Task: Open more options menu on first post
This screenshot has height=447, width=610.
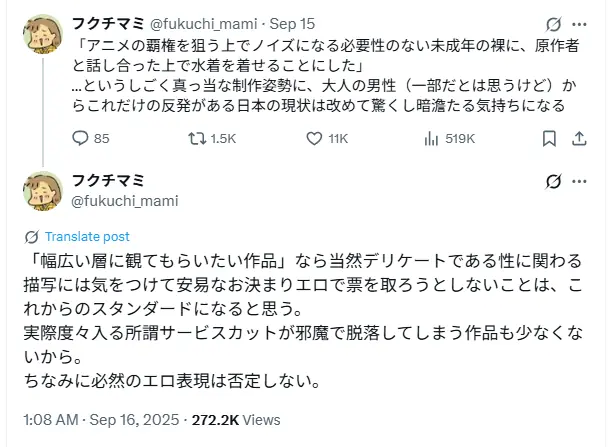Action: click(x=580, y=25)
